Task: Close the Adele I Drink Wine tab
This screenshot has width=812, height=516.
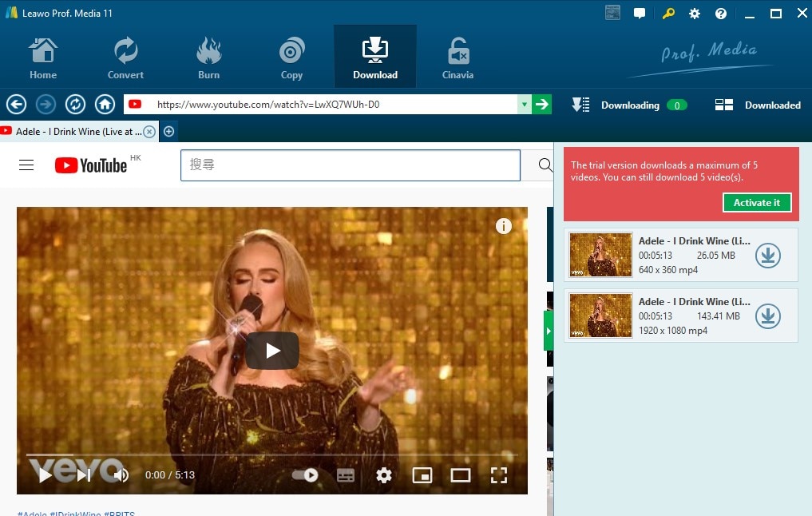Action: tap(149, 132)
